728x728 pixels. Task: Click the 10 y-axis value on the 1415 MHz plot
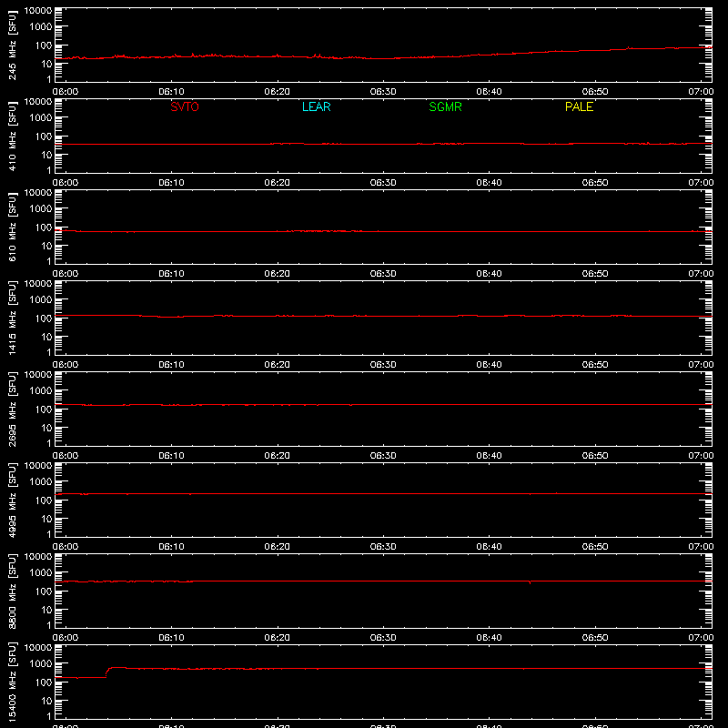(x=46, y=337)
